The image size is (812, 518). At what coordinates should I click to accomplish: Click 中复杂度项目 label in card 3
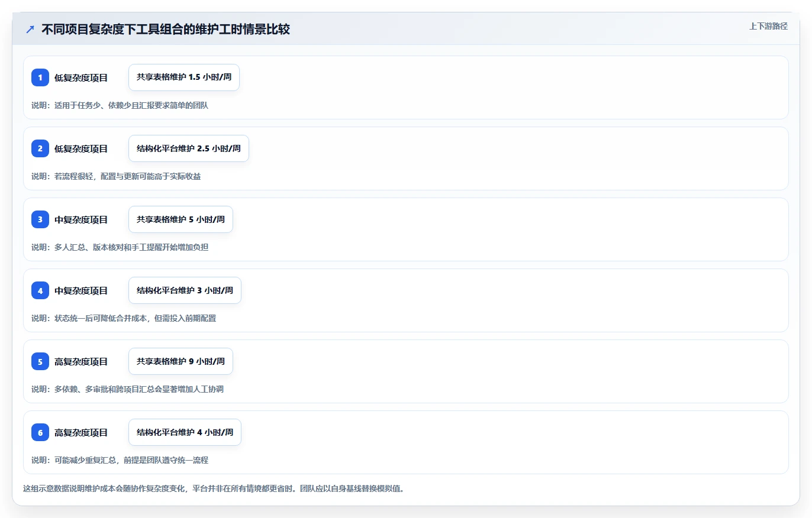81,219
